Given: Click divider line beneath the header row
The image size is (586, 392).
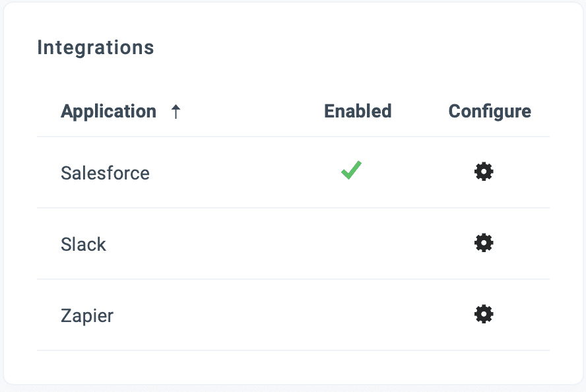Looking at the screenshot, I should coord(293,137).
